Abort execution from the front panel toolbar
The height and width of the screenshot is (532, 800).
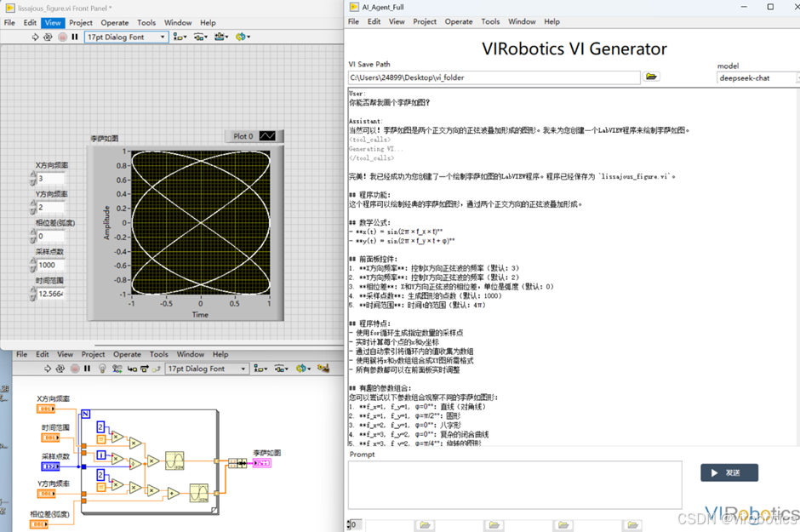pos(62,37)
